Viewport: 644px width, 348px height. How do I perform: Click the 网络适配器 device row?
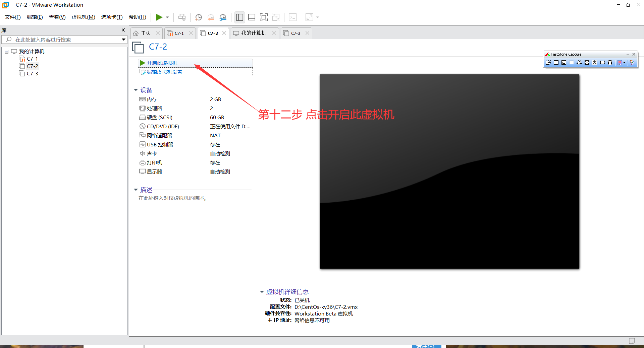point(195,136)
